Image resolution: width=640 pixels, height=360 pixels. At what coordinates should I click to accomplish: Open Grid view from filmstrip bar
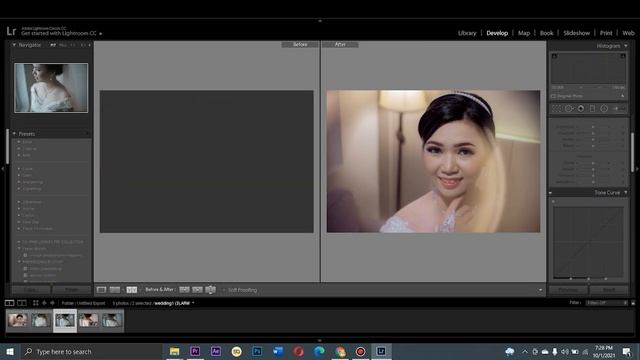(x=36, y=303)
